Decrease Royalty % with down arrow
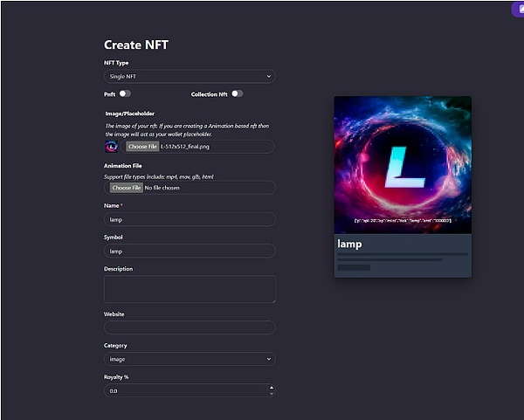This screenshot has height=420, width=524. coord(271,394)
